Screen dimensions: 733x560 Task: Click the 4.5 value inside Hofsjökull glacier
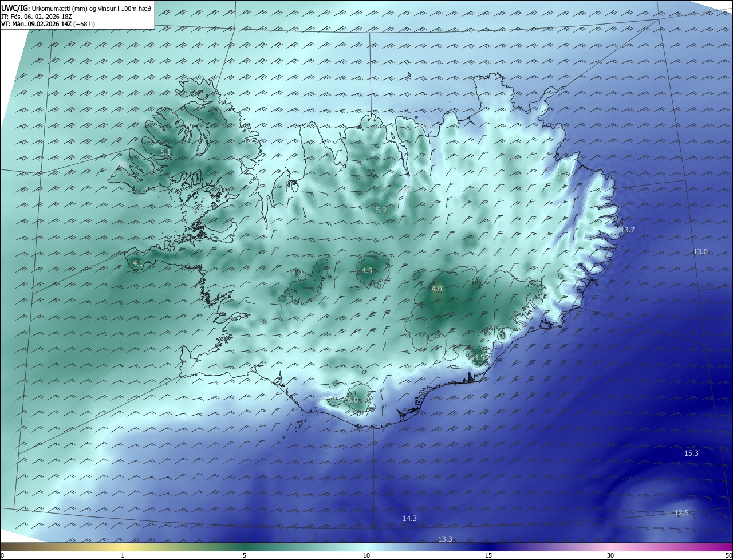pos(367,270)
